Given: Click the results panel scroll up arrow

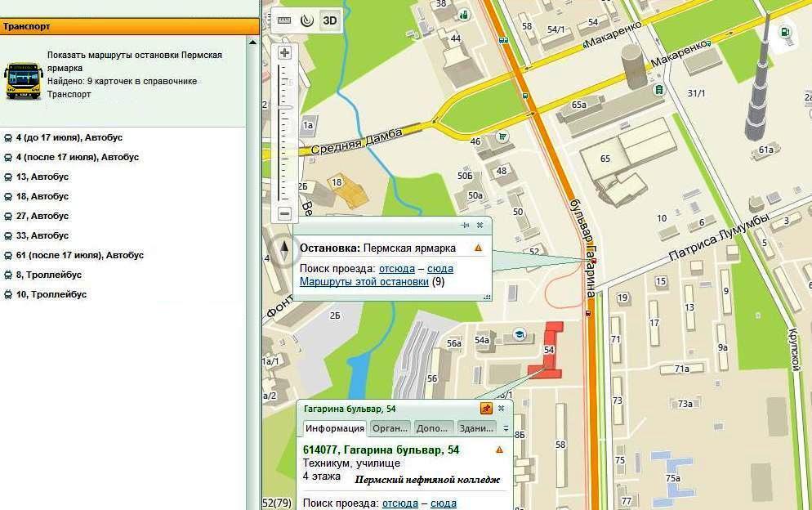Looking at the screenshot, I should coord(252,42).
